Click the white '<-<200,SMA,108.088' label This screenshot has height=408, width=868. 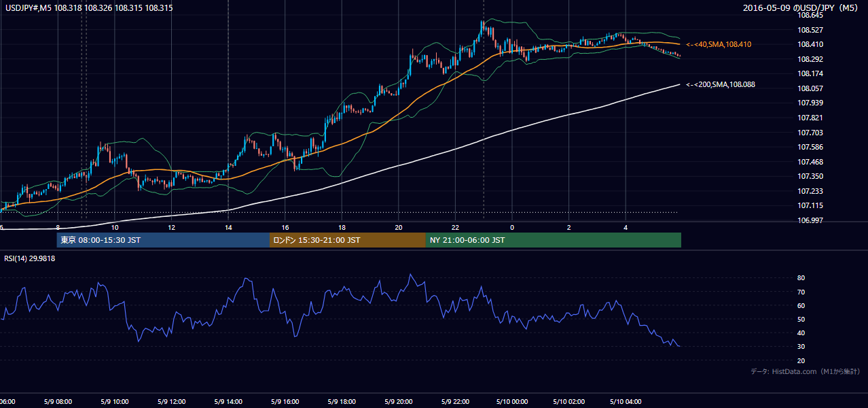coord(721,84)
